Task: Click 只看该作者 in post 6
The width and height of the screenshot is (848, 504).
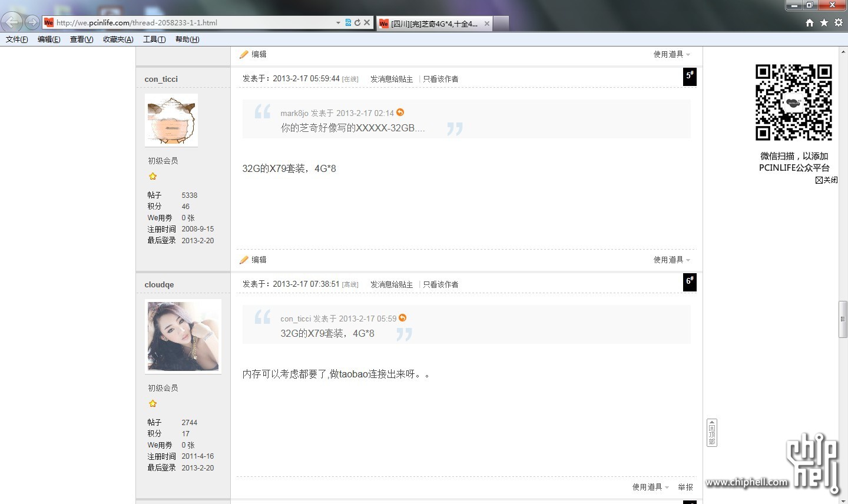Action: (440, 284)
